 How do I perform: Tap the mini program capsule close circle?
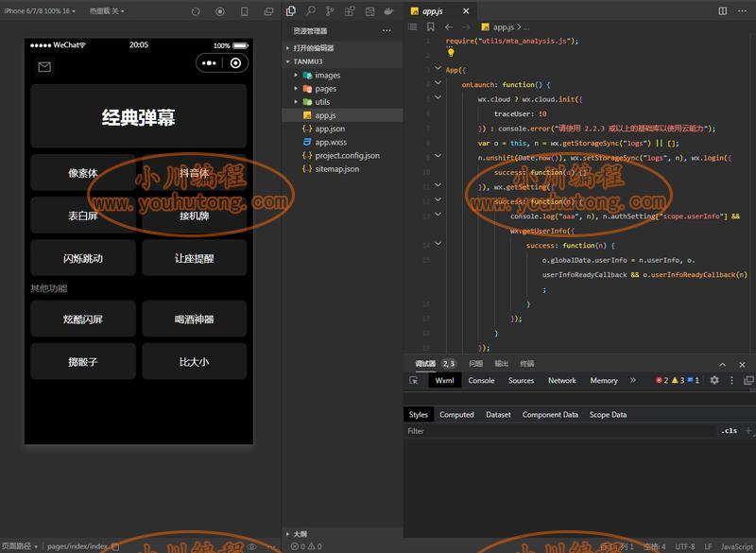pyautogui.click(x=235, y=63)
